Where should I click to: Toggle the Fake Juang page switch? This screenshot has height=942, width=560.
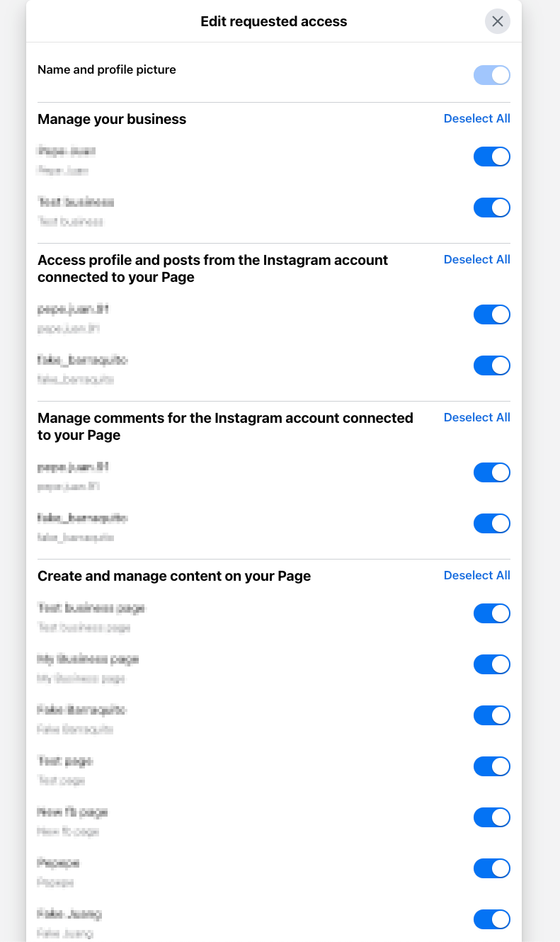coord(491,919)
